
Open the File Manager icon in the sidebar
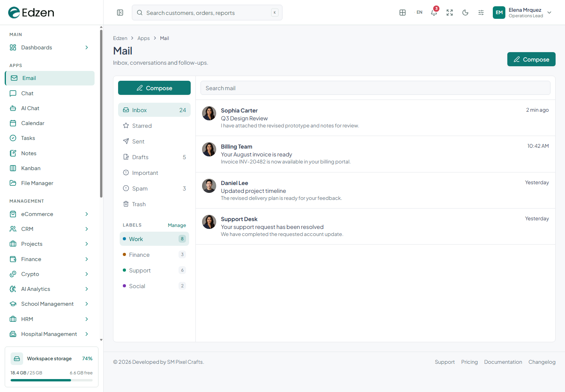coord(13,183)
